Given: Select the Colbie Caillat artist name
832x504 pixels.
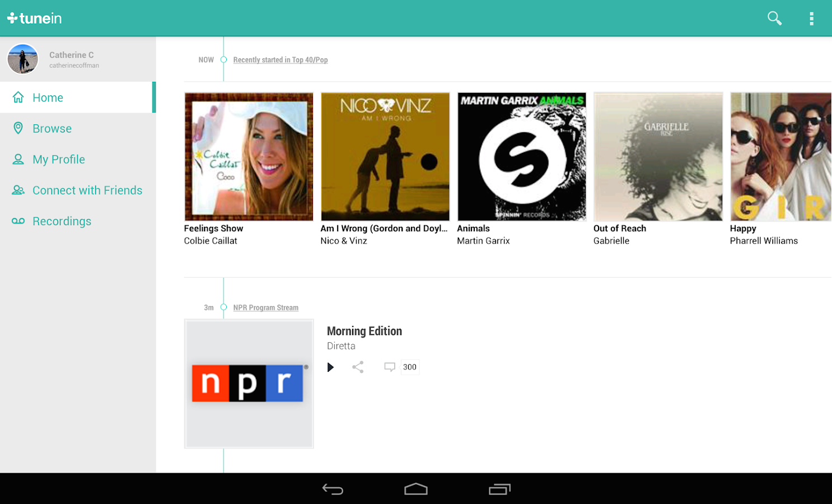Looking at the screenshot, I should point(211,241).
